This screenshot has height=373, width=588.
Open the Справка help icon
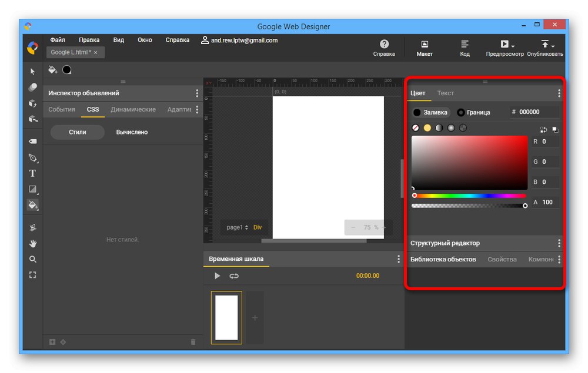(384, 48)
